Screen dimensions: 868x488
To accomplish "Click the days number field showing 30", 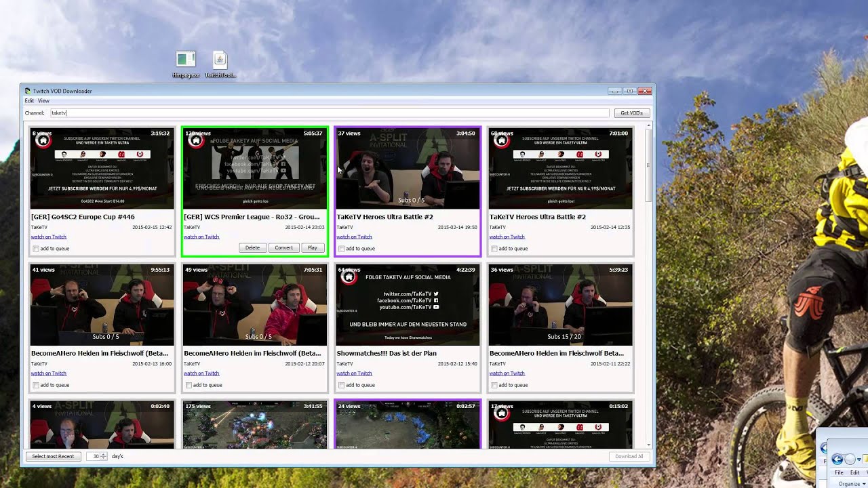I will 93,456.
